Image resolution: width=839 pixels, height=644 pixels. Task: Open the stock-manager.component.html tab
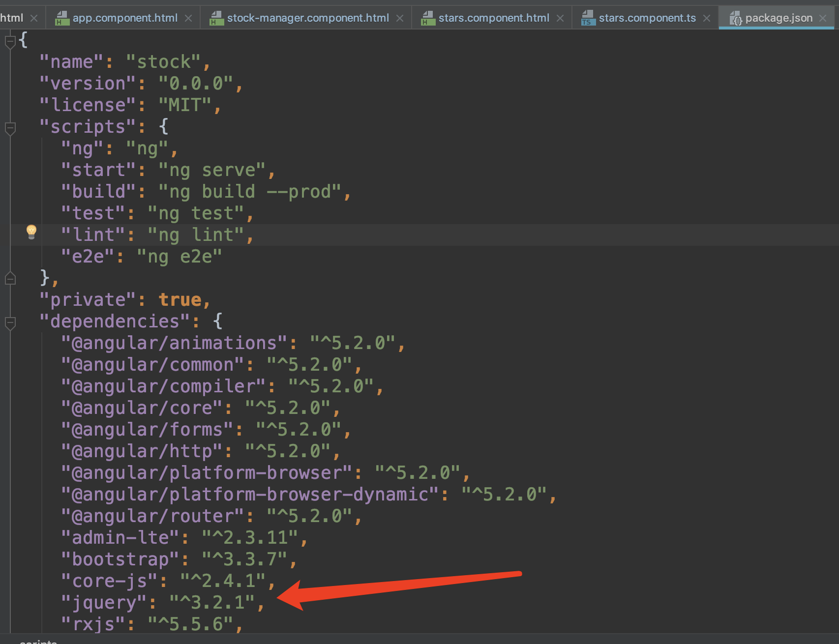pos(306,18)
